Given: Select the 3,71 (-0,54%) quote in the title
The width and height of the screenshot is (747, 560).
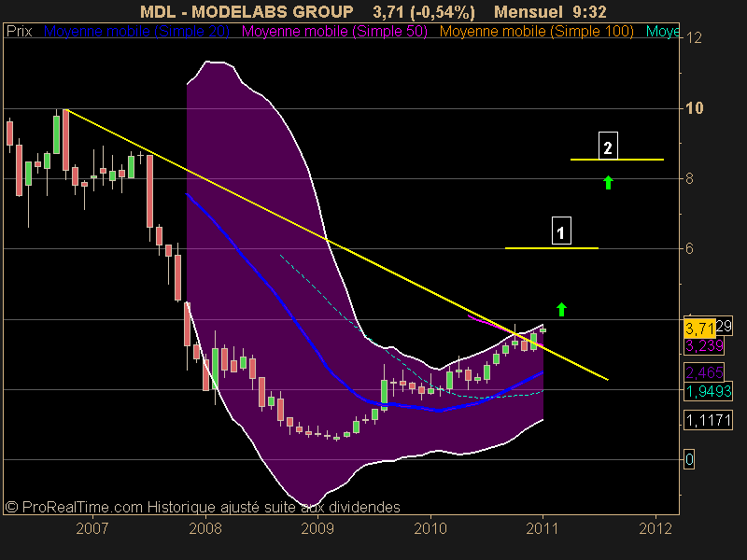Looking at the screenshot, I should pos(424,12).
